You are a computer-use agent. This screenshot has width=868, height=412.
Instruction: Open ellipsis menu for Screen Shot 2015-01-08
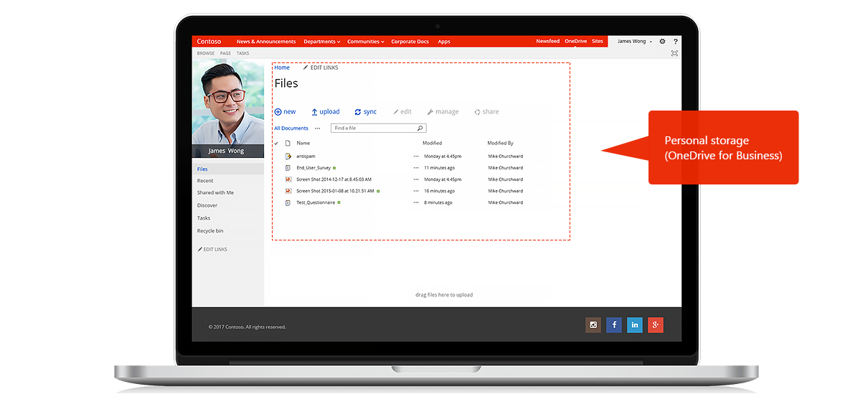[416, 191]
